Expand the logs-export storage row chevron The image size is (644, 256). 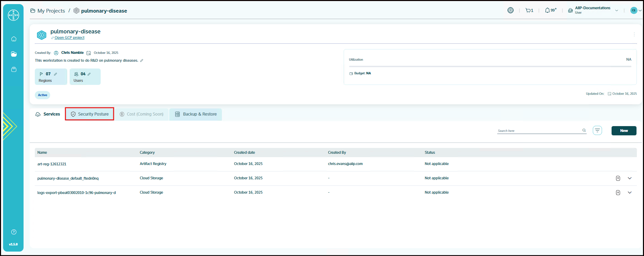[630, 193]
